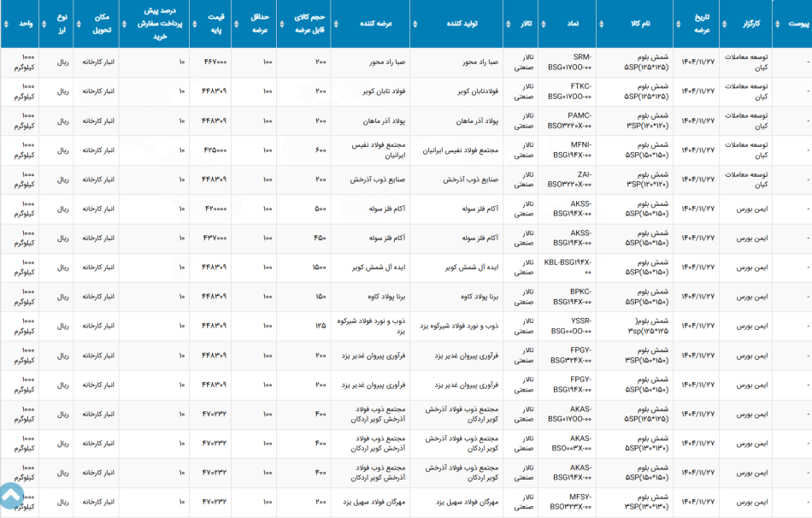Select the symbol cell starting with MFNI-
Screen dimensions: 812x518
tap(572, 150)
